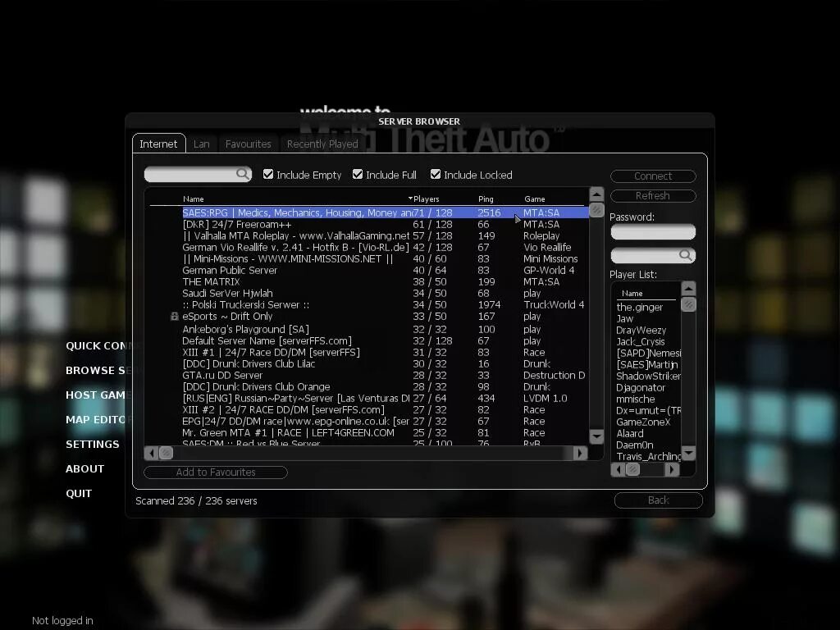Toggle the Include Full checkbox
840x630 pixels.
358,174
